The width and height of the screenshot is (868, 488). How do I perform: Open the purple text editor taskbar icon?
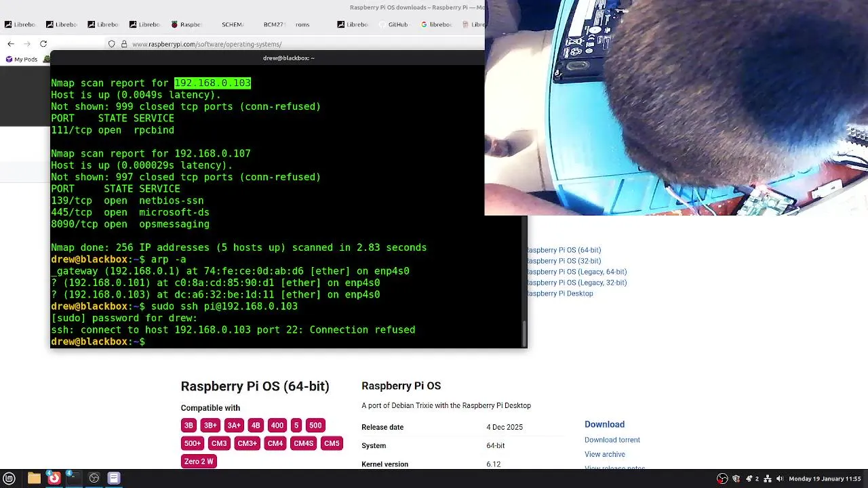(x=114, y=479)
